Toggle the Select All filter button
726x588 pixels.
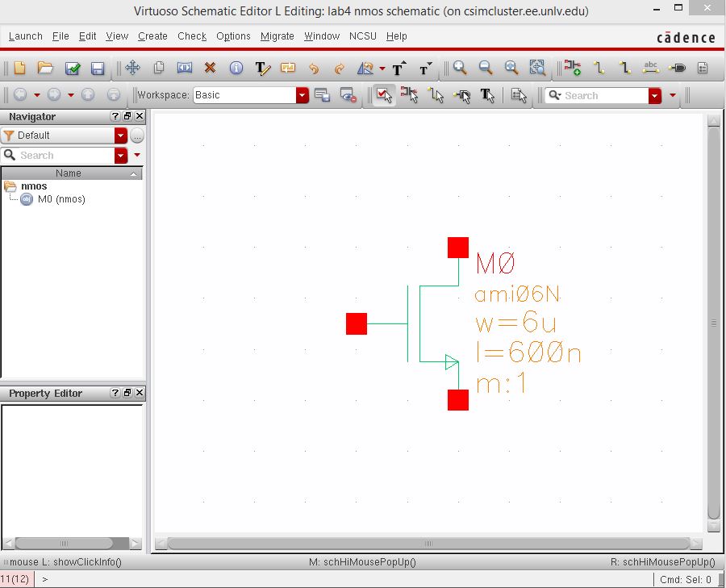(x=384, y=95)
